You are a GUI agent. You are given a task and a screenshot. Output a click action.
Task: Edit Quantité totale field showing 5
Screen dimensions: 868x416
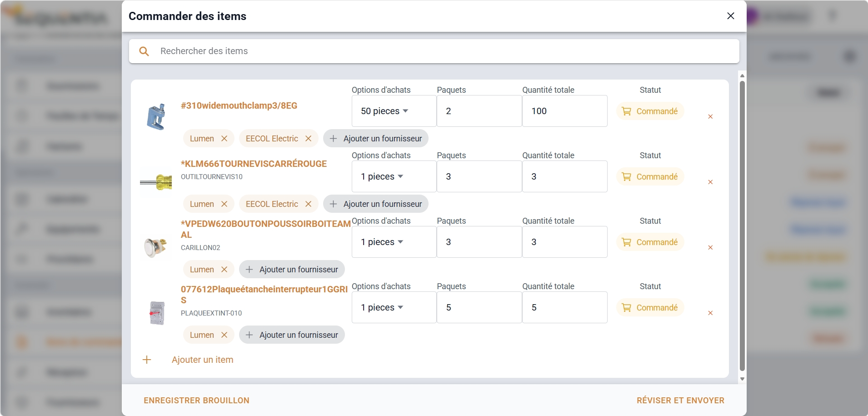coord(565,307)
